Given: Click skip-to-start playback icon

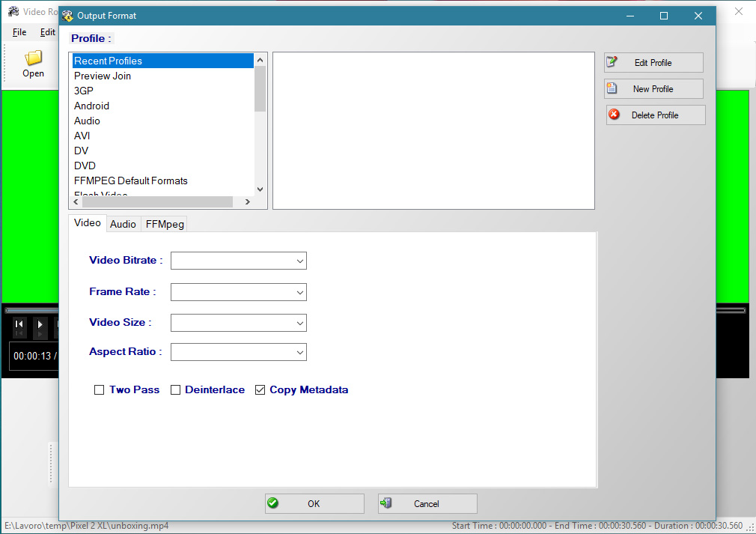Looking at the screenshot, I should 19,324.
